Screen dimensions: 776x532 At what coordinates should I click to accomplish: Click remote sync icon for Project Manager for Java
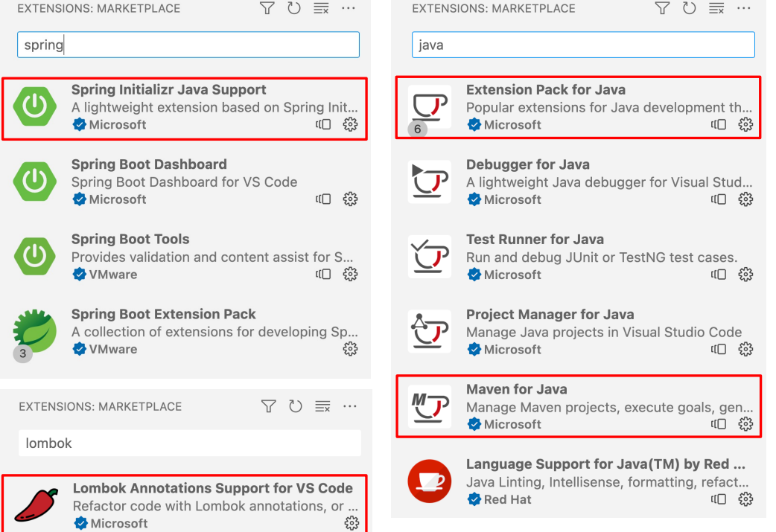tap(719, 349)
